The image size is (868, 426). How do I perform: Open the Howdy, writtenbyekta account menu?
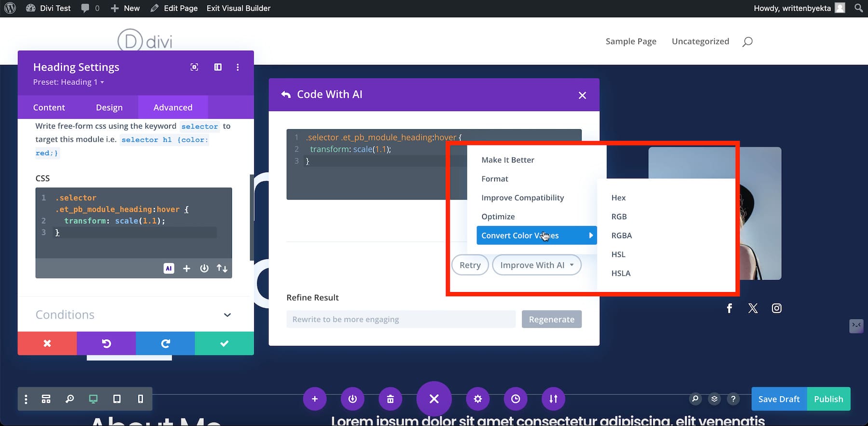point(799,8)
